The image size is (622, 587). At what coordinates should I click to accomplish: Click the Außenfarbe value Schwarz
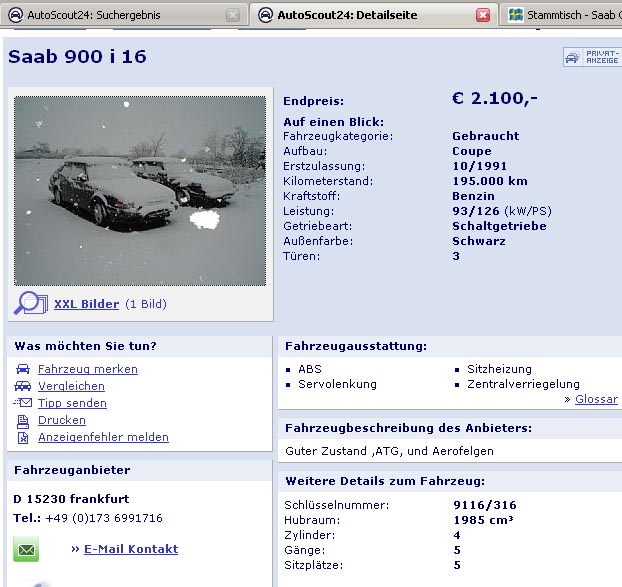[479, 241]
